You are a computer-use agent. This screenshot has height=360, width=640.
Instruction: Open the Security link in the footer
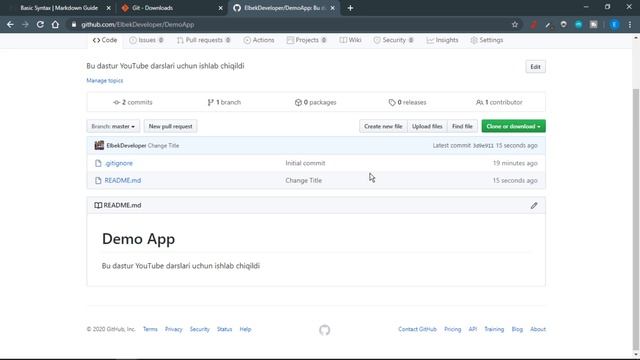(x=200, y=329)
